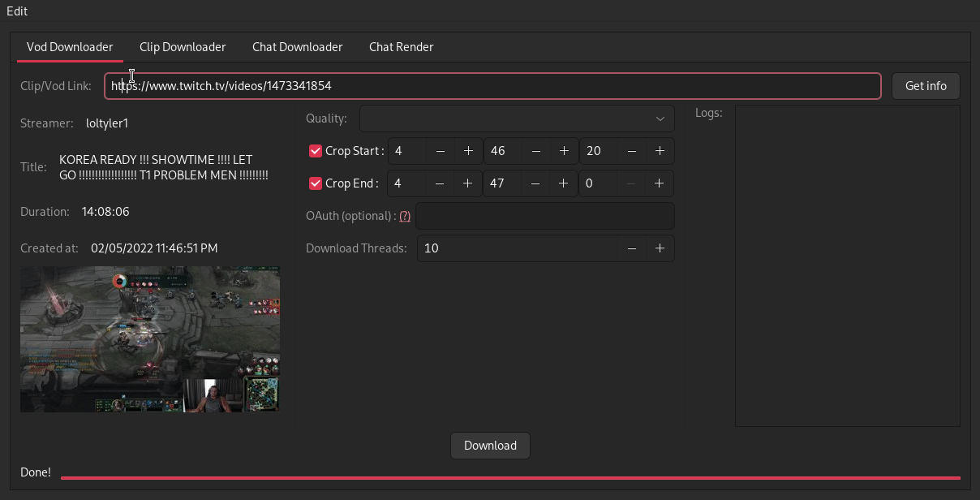Increase Download Threads with plus button

click(x=660, y=248)
